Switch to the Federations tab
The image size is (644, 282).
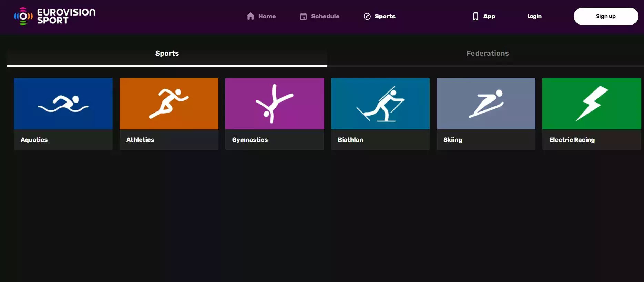488,54
